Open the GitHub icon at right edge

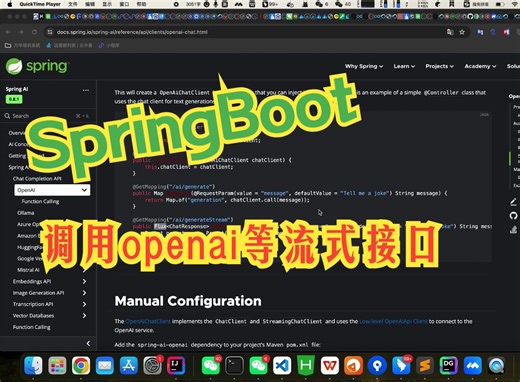point(513,216)
